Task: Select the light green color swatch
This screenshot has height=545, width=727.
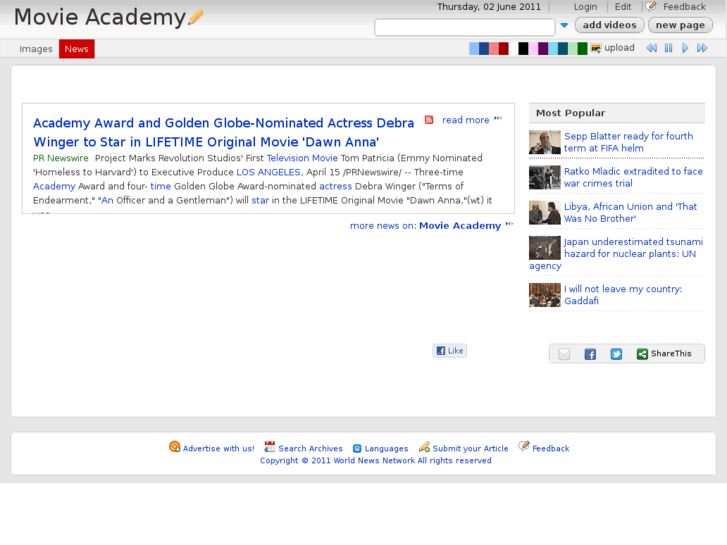Action: pos(573,49)
